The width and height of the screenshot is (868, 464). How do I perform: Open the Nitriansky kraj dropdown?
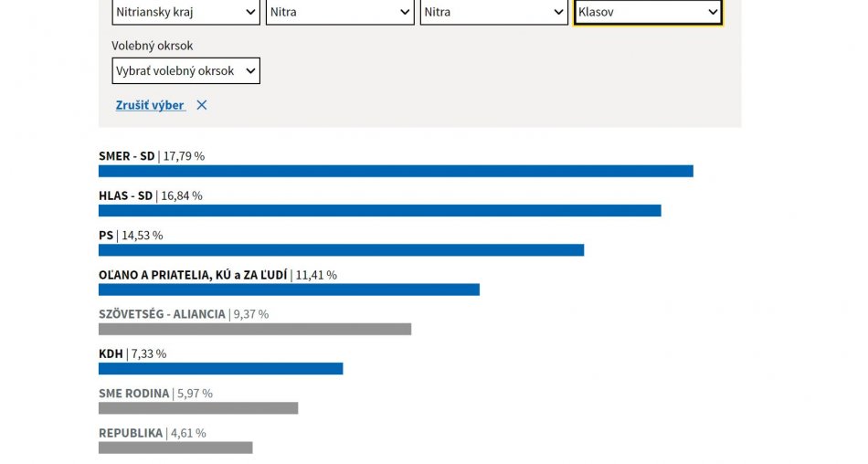click(185, 13)
